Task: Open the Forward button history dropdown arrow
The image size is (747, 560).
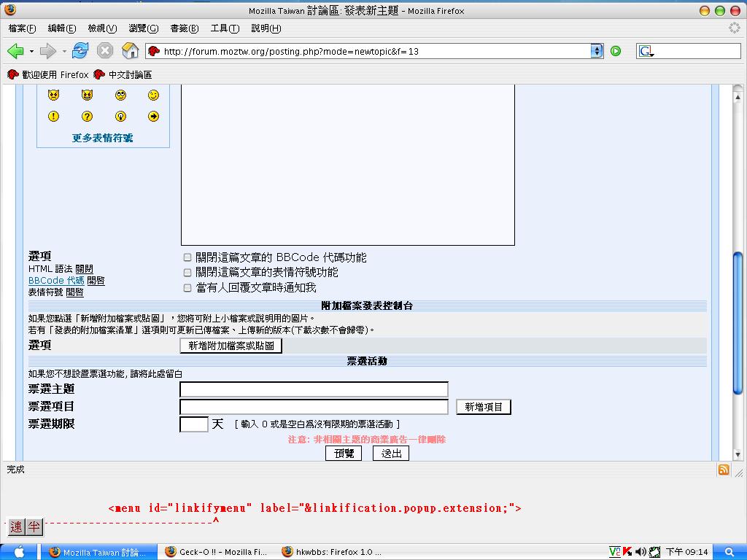Action: tap(64, 51)
